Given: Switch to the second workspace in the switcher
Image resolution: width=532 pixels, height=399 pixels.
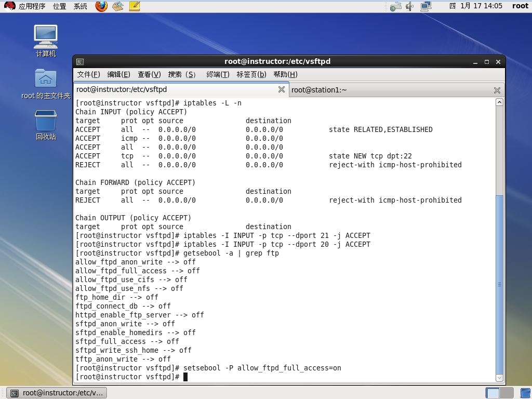Looking at the screenshot, I should coord(507,393).
